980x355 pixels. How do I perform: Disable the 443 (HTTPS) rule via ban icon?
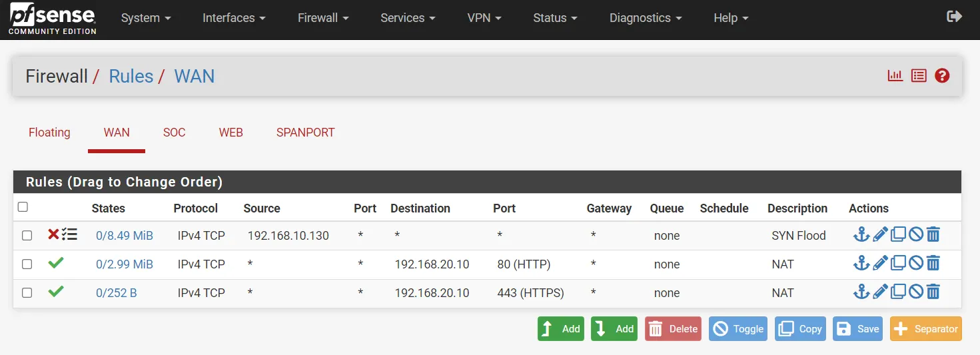(916, 292)
